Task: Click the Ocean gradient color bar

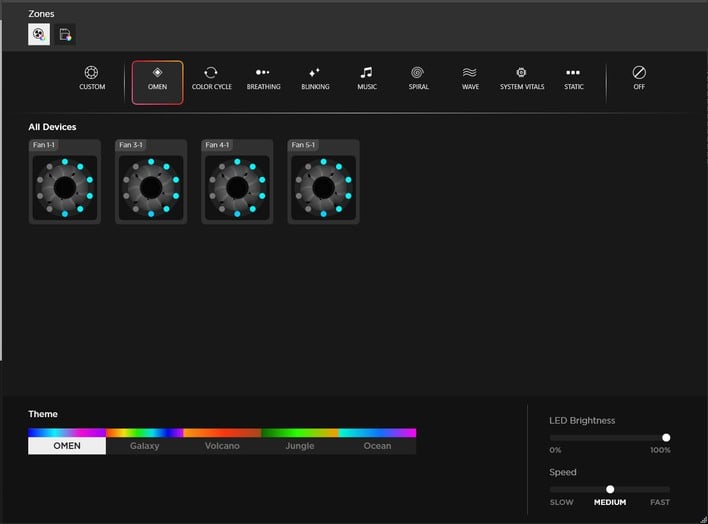Action: coord(377,433)
